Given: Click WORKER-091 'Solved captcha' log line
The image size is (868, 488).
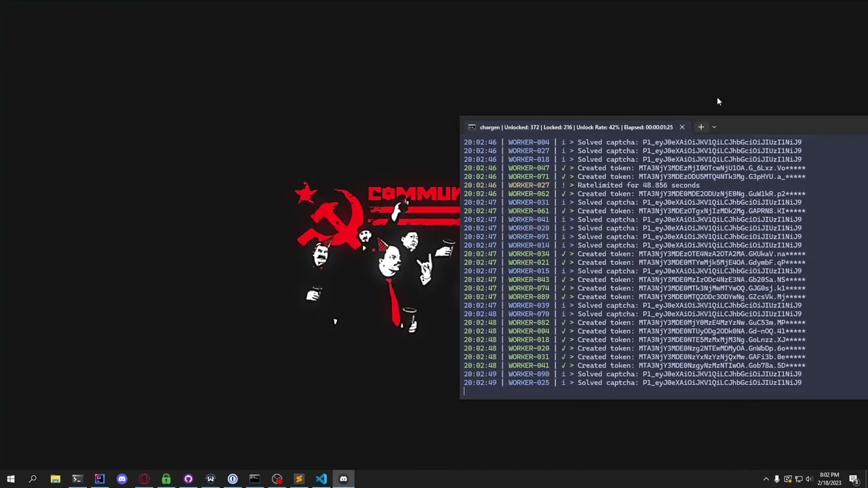Looking at the screenshot, I should click(633, 237).
